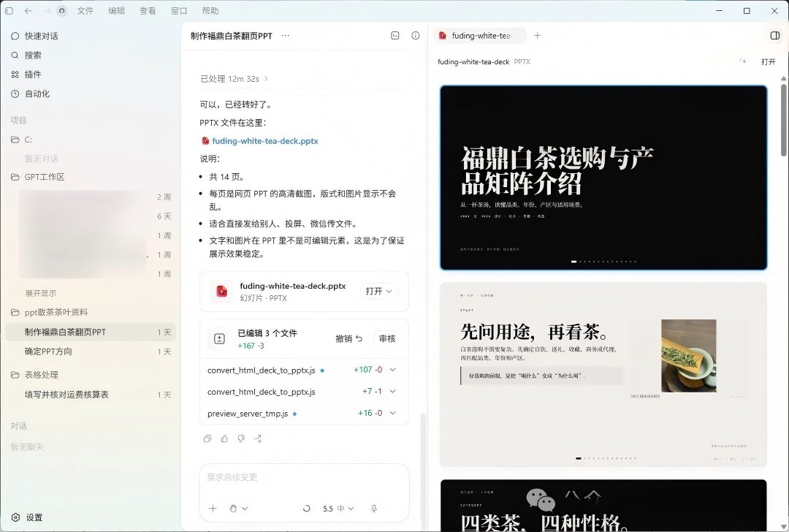Viewport: 789px width, 532px height.
Task: Copy the assistant's response
Action: coord(207,438)
